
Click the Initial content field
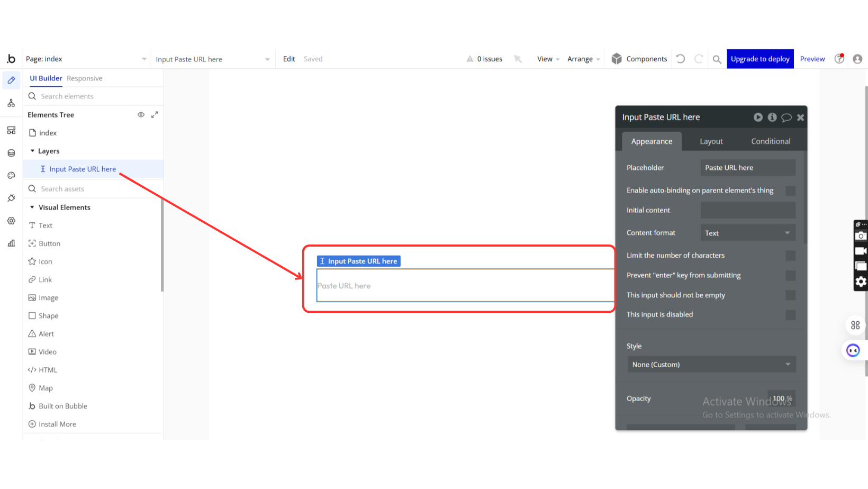tap(748, 210)
